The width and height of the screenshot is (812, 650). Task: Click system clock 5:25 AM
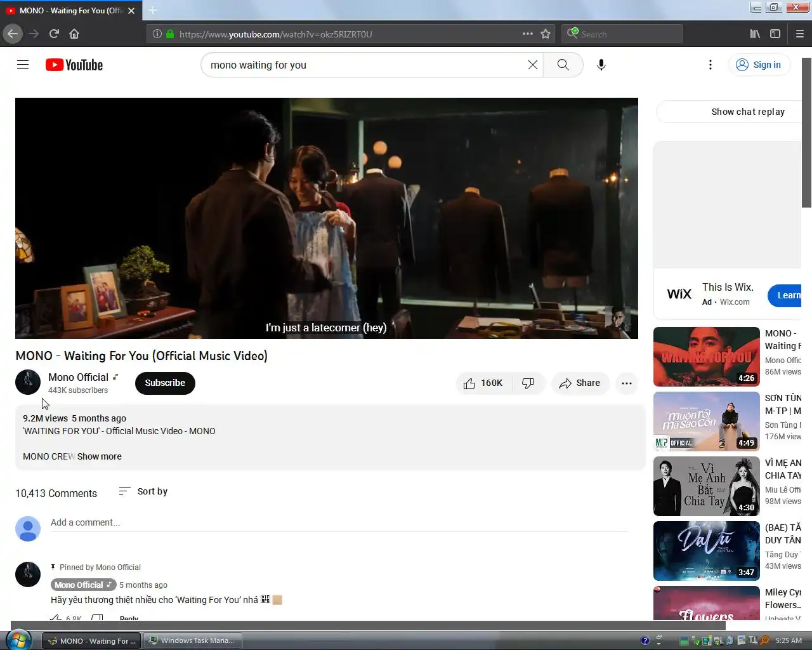pyautogui.click(x=789, y=640)
